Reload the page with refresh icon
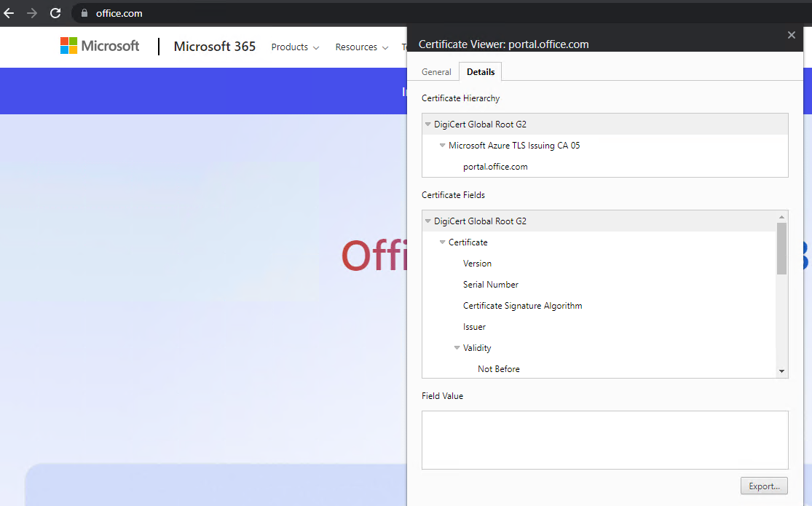Image resolution: width=812 pixels, height=506 pixels. point(55,13)
